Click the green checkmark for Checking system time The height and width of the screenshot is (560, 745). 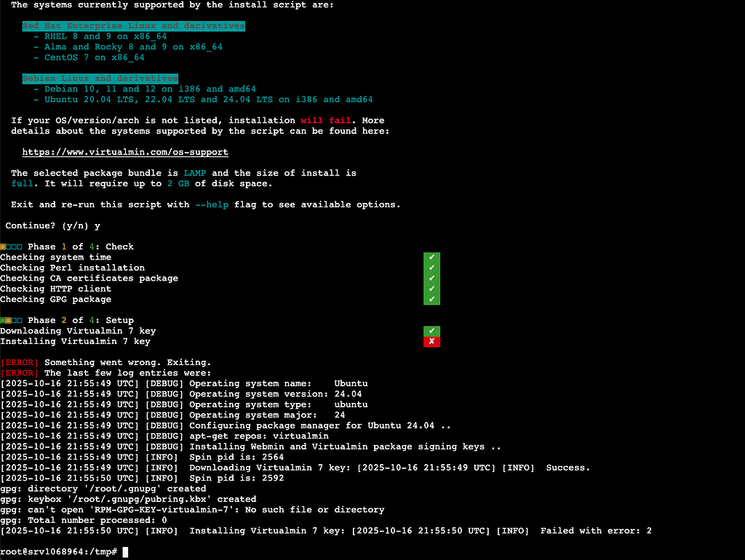(431, 257)
